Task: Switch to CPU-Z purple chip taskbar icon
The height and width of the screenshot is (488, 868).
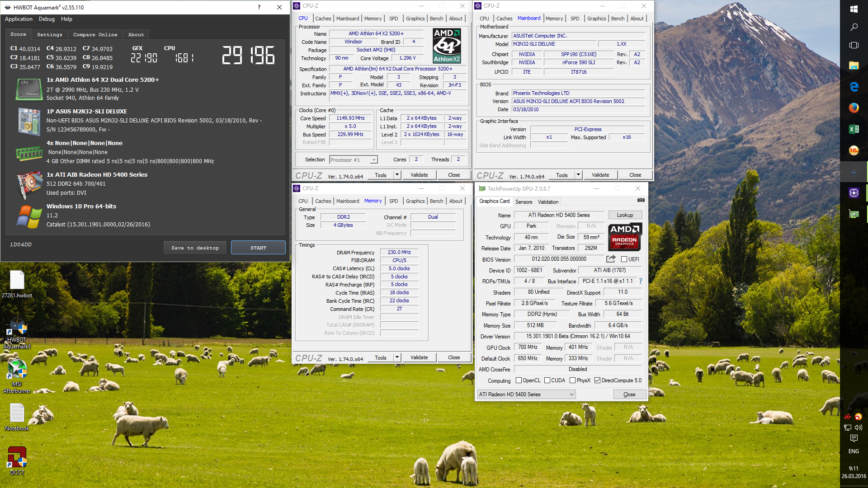Action: coord(854,193)
